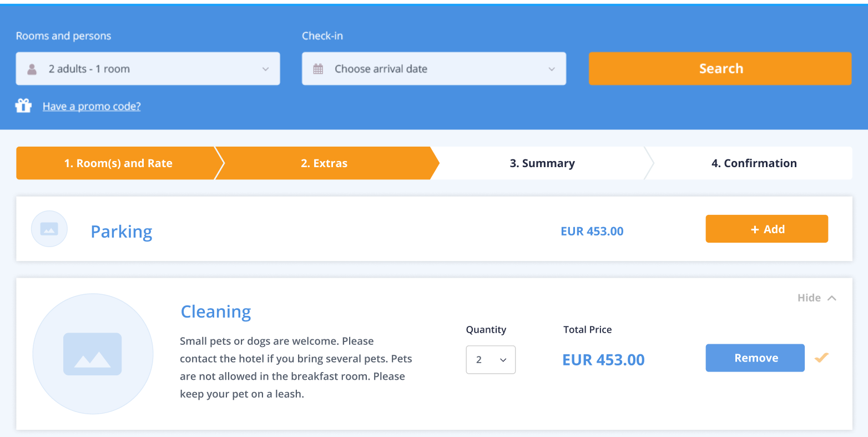Select the 2. Extras step tab
The image size is (868, 437).
pos(324,163)
